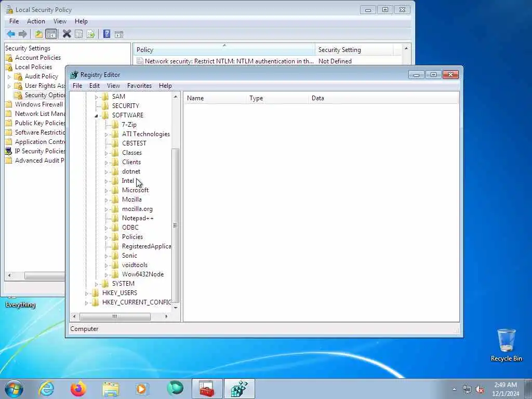Open Registry Editor View menu
Image resolution: width=532 pixels, height=399 pixels.
[x=113, y=86]
